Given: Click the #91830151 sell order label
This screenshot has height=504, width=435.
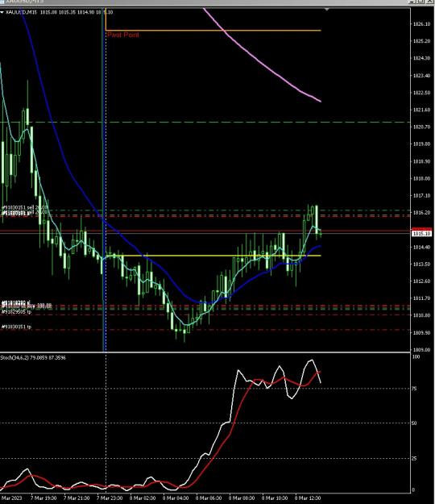Looking at the screenshot, I should click(24, 207).
